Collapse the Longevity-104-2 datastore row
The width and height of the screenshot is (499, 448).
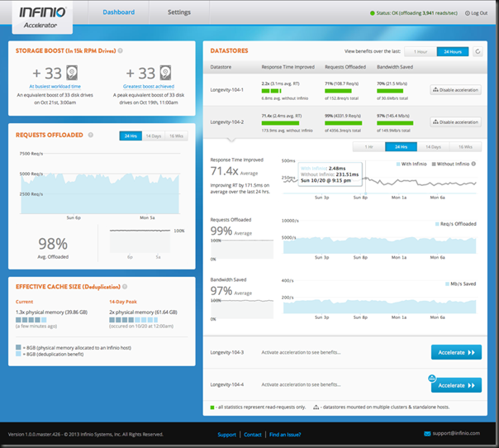click(345, 122)
